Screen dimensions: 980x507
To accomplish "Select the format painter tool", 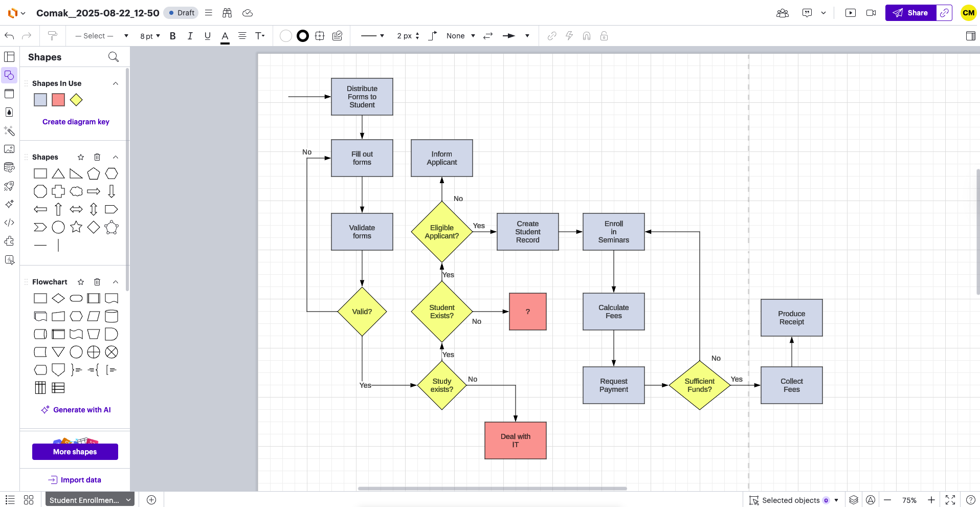I will click(52, 36).
